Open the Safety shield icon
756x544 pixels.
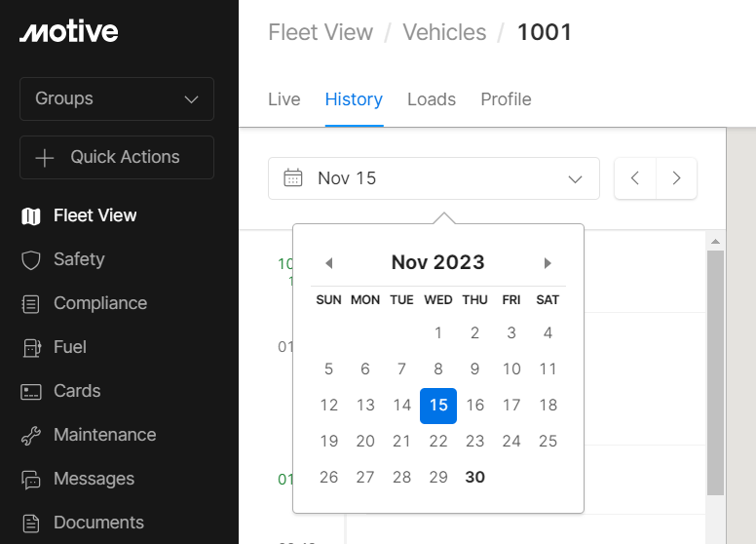pyautogui.click(x=31, y=260)
